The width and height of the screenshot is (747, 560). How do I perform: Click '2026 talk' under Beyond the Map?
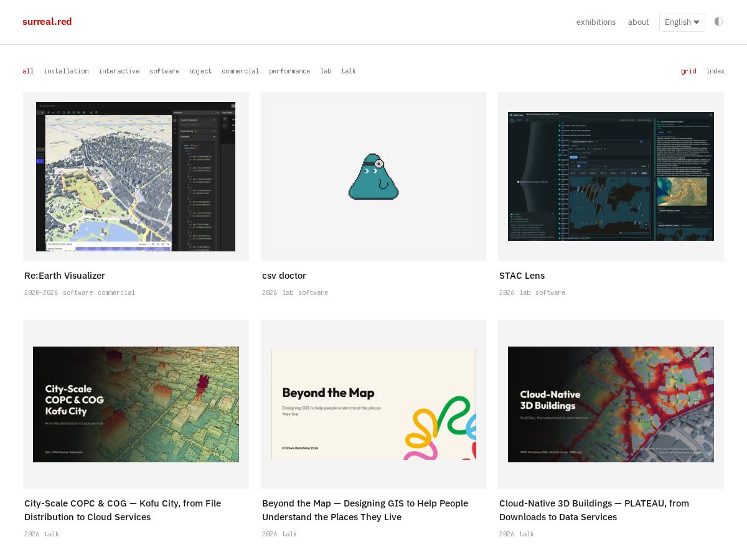click(x=280, y=534)
